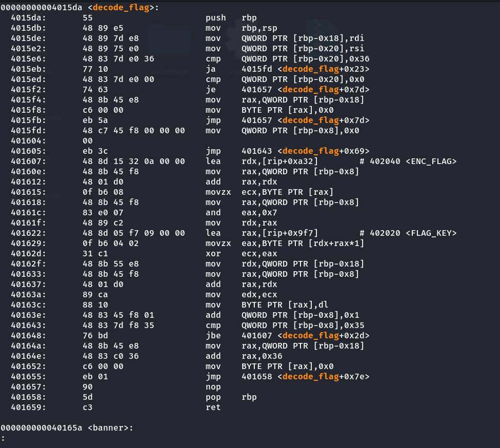Screen dimensions: 500x448
Task: Click the jmp 401657 target at address 4015fb
Action: point(306,120)
